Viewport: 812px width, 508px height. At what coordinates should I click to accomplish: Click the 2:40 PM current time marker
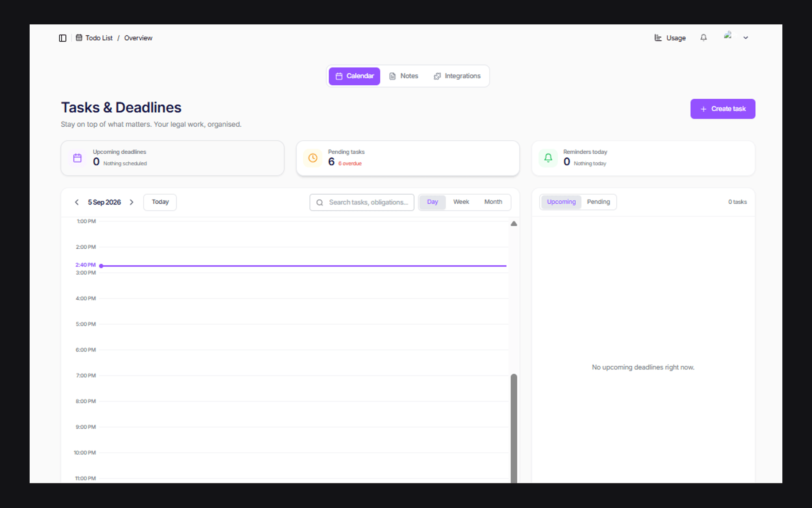pos(101,266)
